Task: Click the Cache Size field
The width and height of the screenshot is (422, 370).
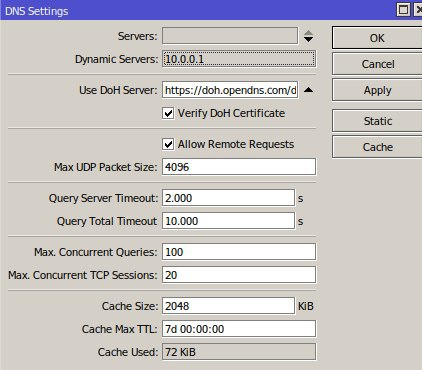Action: [x=229, y=306]
